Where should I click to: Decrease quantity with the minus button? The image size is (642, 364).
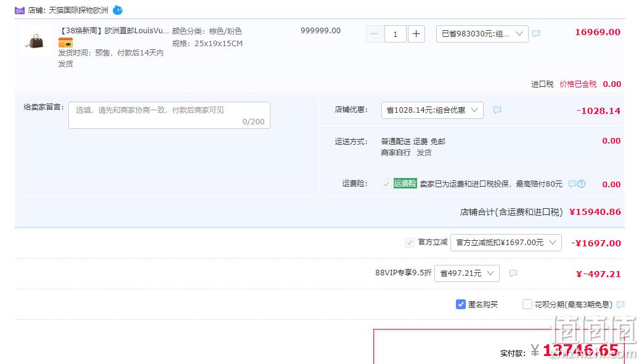(375, 34)
